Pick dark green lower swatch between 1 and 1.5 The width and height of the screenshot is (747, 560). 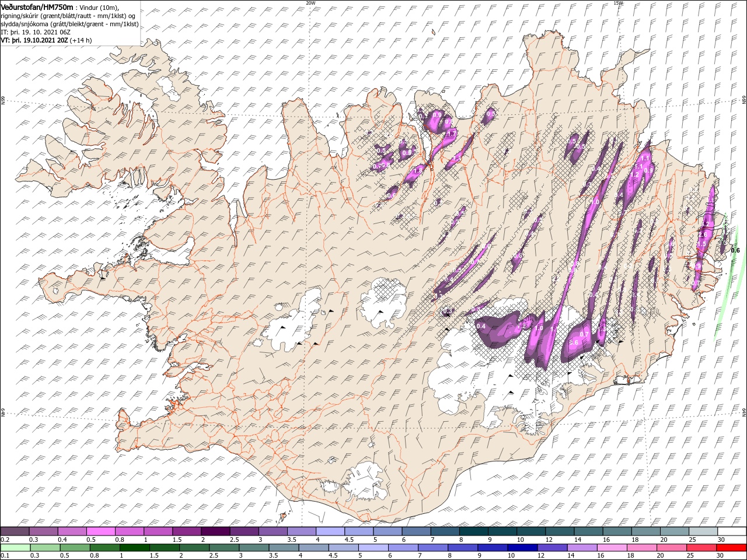coord(134,548)
